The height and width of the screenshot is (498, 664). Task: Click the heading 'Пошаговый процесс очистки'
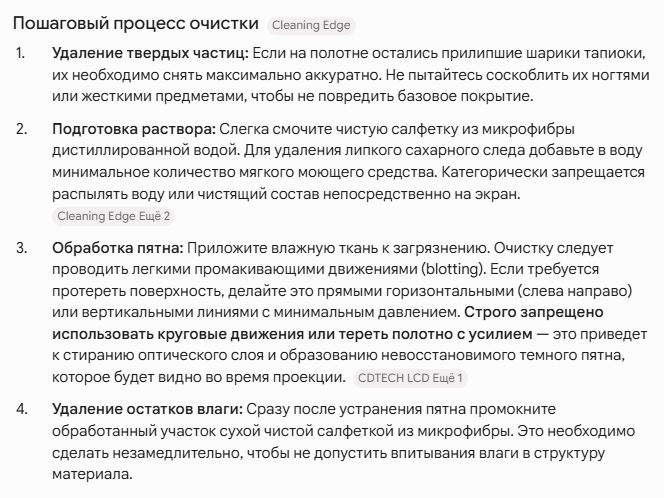pyautogui.click(x=136, y=23)
